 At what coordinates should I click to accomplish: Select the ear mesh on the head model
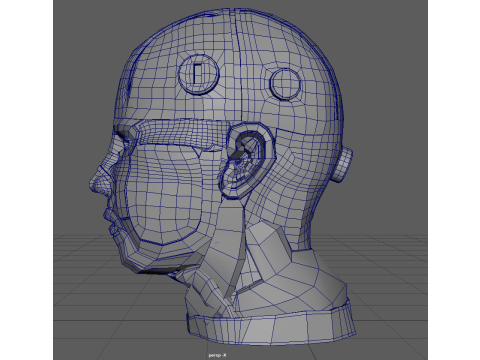click(248, 161)
